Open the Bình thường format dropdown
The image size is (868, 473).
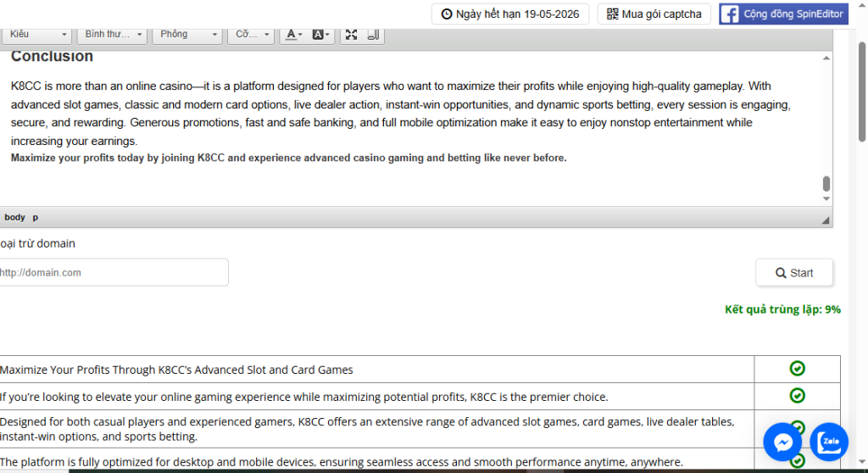[x=113, y=35]
